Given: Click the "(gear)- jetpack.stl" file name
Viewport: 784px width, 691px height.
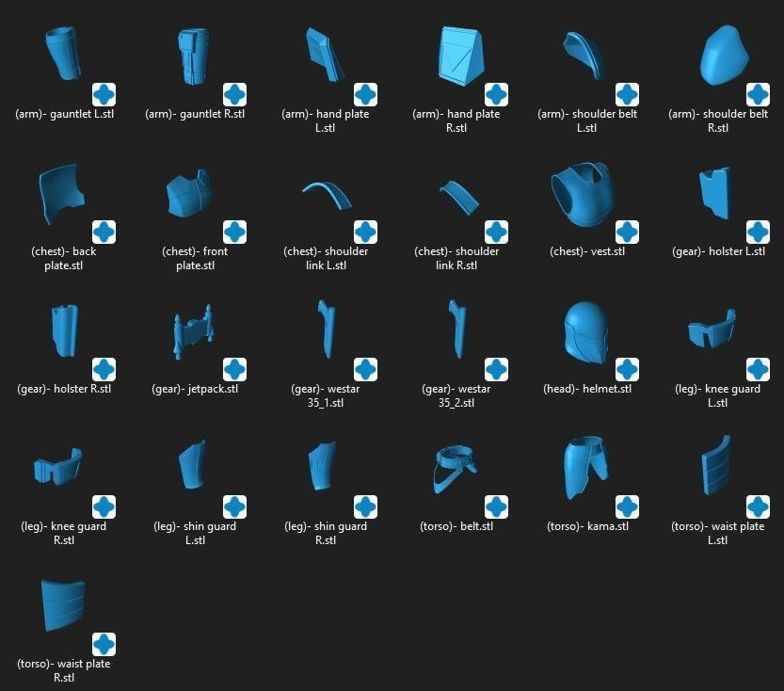Looking at the screenshot, I should (195, 389).
